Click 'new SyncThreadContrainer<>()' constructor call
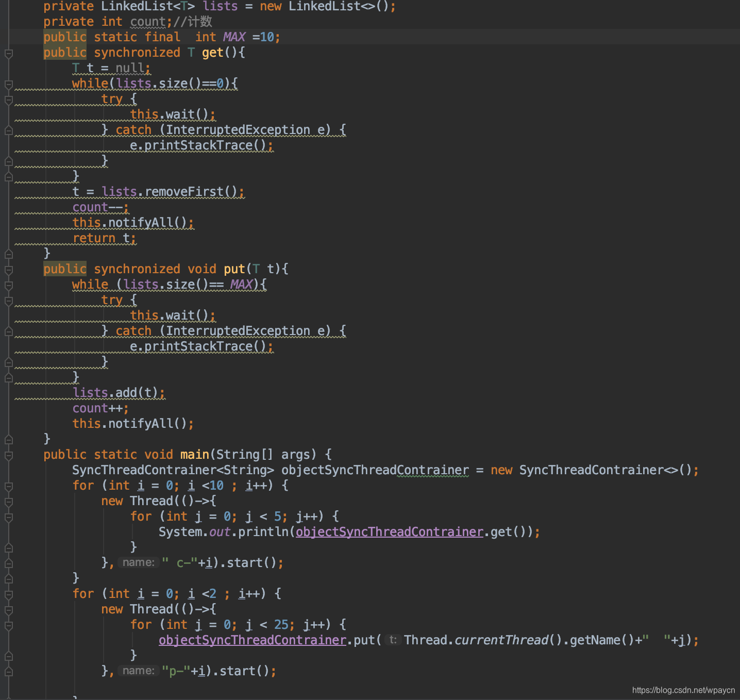 pos(591,470)
